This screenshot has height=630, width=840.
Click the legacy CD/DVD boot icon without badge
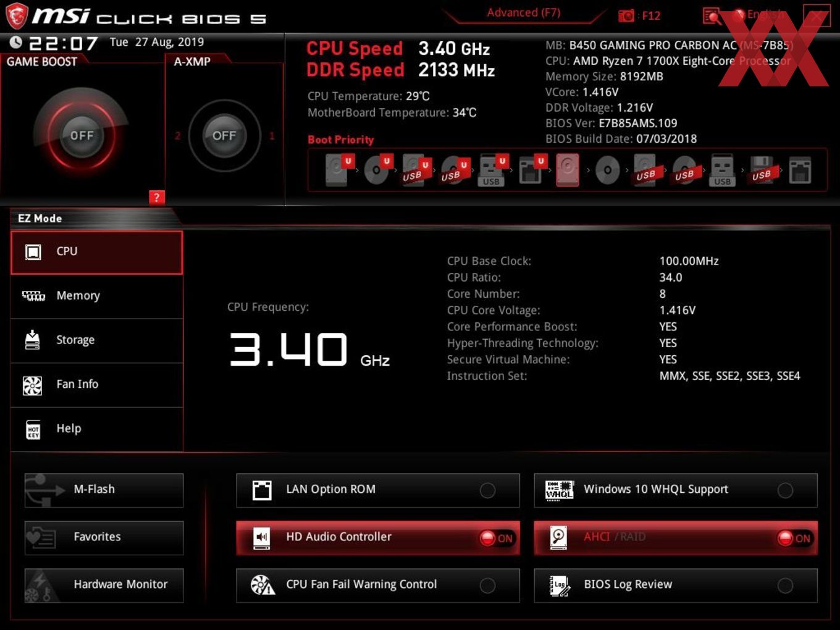[608, 170]
